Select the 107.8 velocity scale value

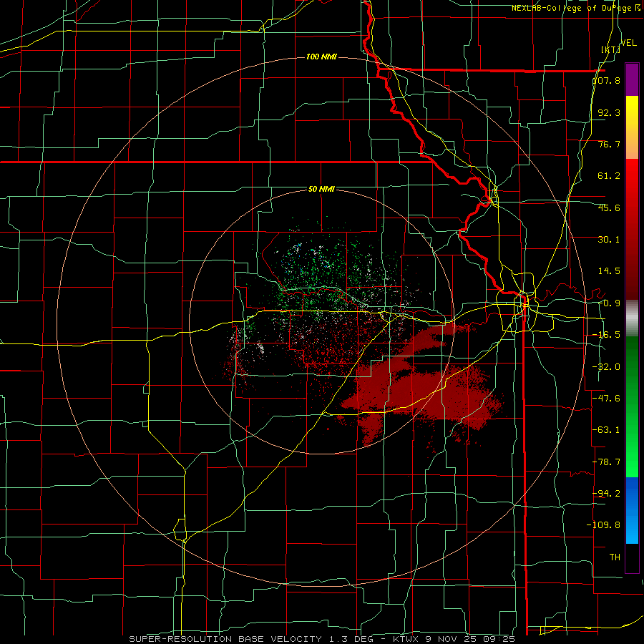click(607, 80)
